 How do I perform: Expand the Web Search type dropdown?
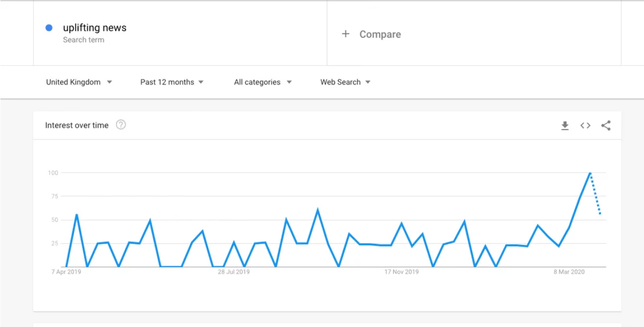click(x=345, y=82)
